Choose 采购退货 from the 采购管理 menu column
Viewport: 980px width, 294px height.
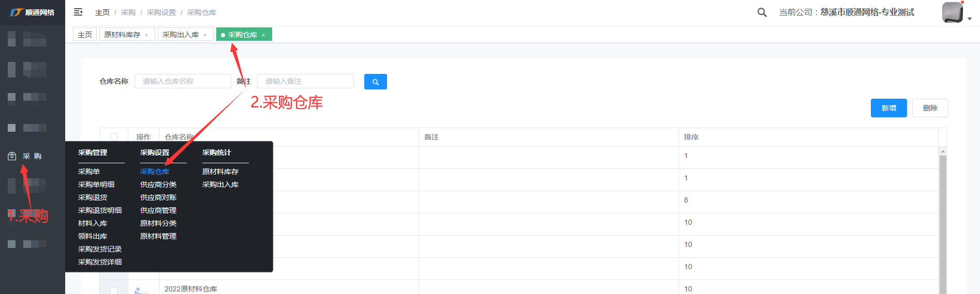pyautogui.click(x=93, y=197)
